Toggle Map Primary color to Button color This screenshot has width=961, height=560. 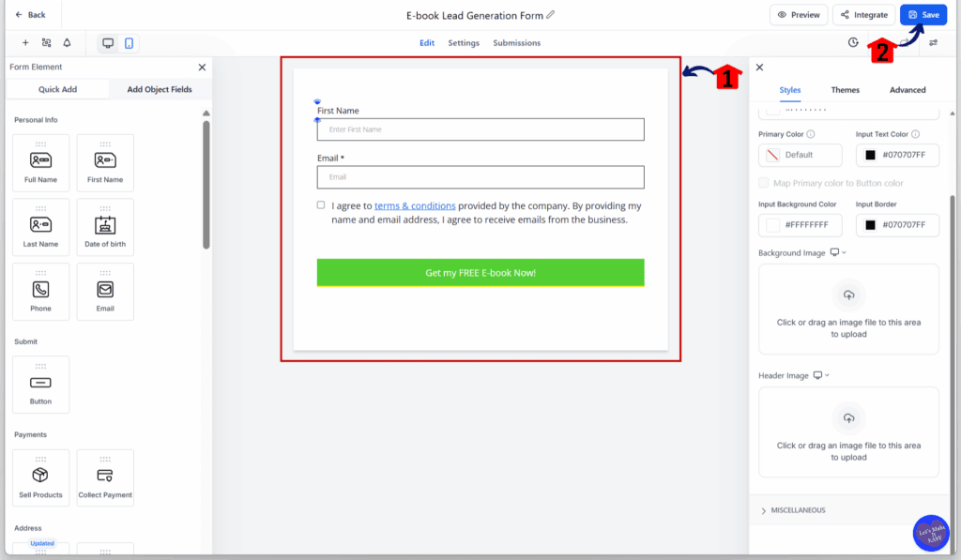(764, 183)
